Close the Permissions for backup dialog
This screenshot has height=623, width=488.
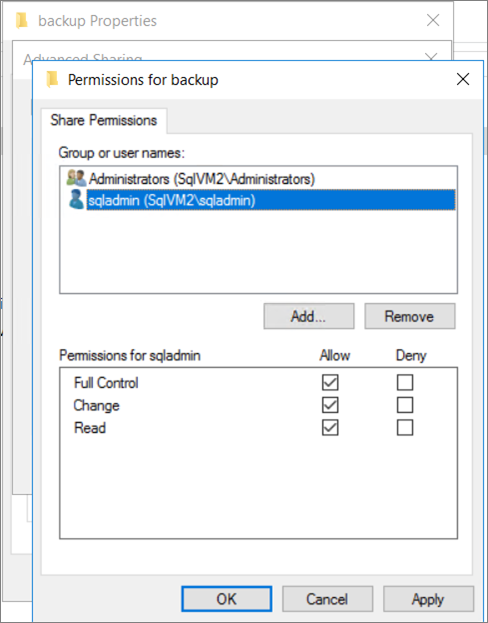tap(463, 79)
